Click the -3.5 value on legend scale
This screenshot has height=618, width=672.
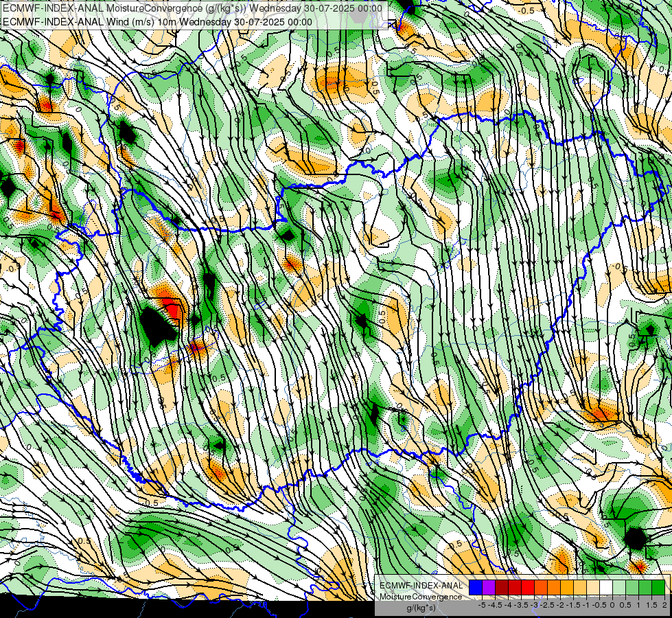point(522,605)
